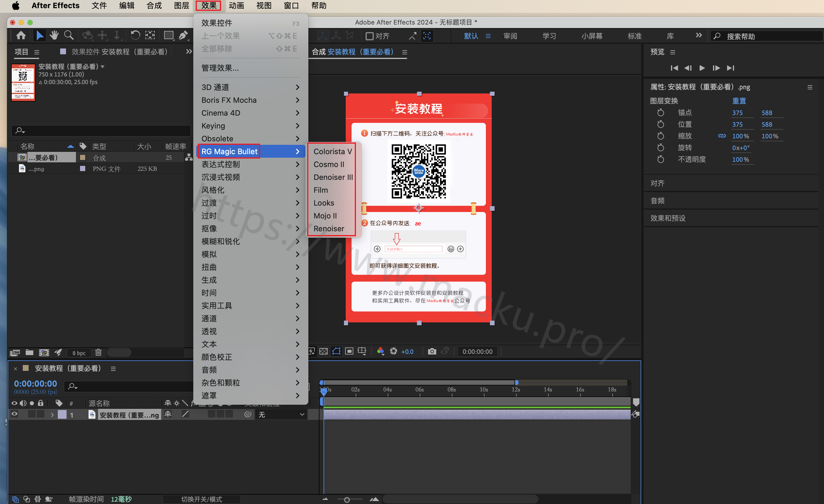
Task: Choose Denoiser III from the submenu
Action: click(x=333, y=177)
